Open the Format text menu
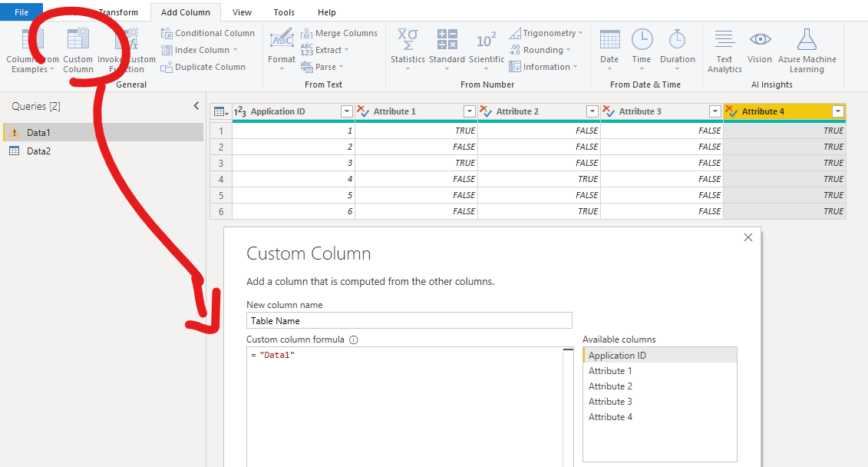 [282, 51]
